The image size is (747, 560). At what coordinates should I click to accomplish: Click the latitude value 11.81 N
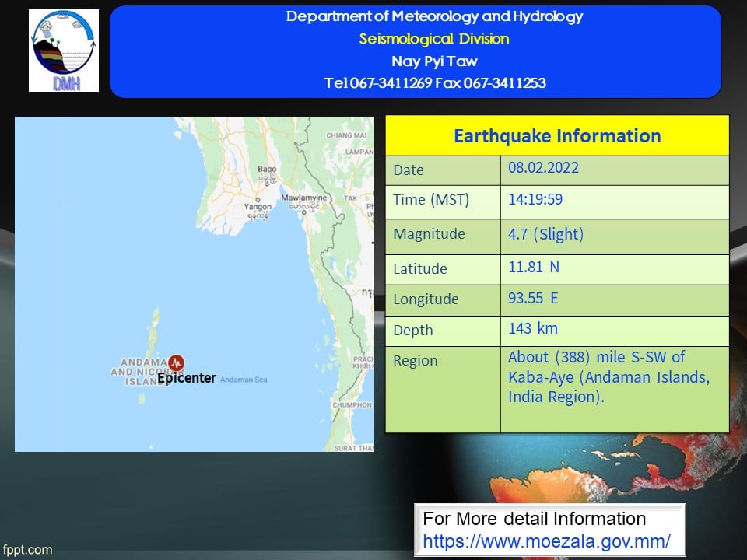point(534,267)
